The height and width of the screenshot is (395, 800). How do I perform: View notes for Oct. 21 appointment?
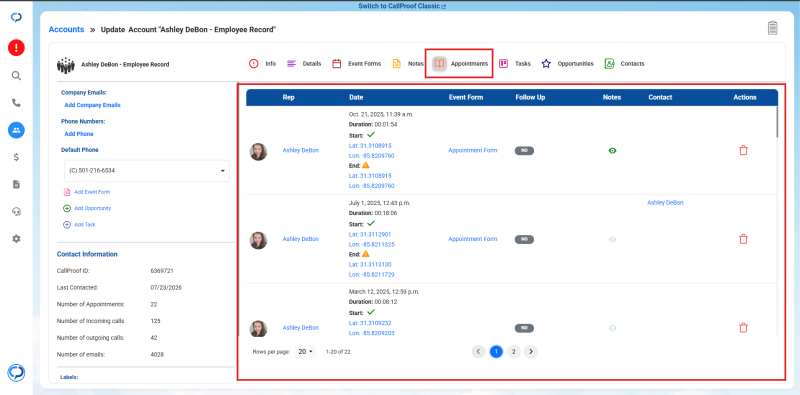(612, 151)
